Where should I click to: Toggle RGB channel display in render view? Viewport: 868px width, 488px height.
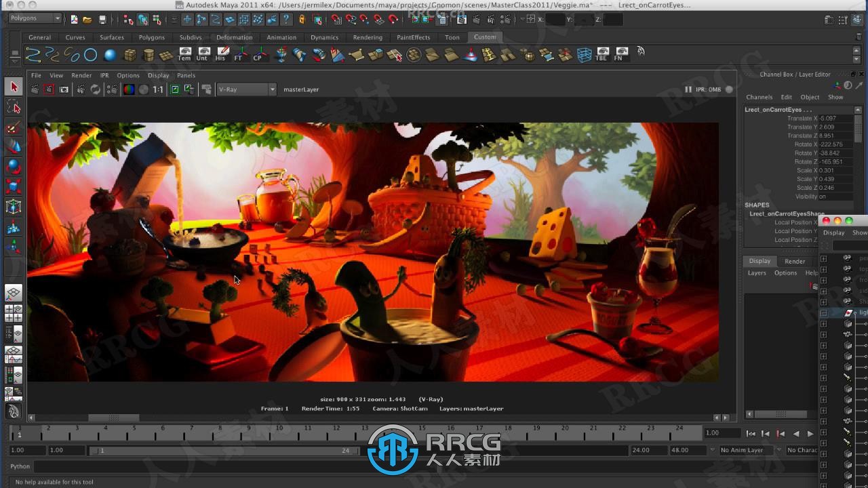click(129, 89)
